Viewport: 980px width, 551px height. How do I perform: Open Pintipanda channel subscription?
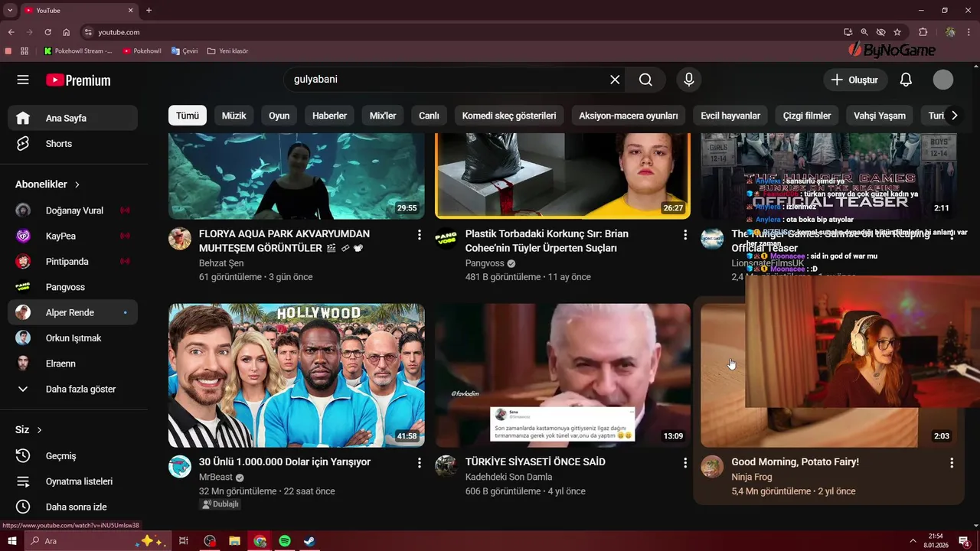click(73, 262)
